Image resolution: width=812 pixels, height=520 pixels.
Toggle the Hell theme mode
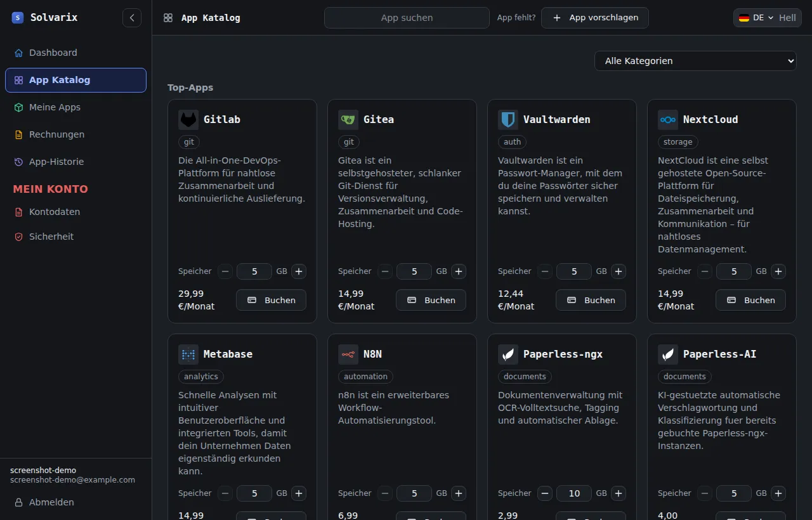tap(787, 18)
